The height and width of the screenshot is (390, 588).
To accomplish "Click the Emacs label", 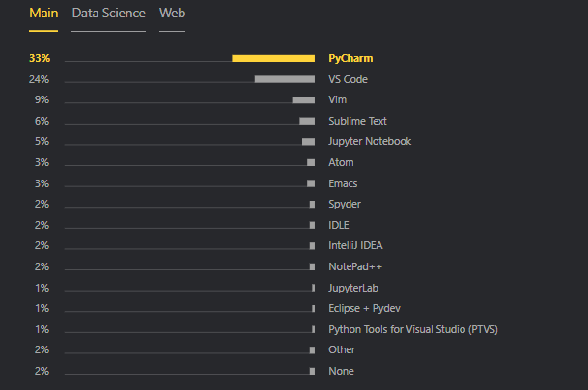I will tap(344, 183).
